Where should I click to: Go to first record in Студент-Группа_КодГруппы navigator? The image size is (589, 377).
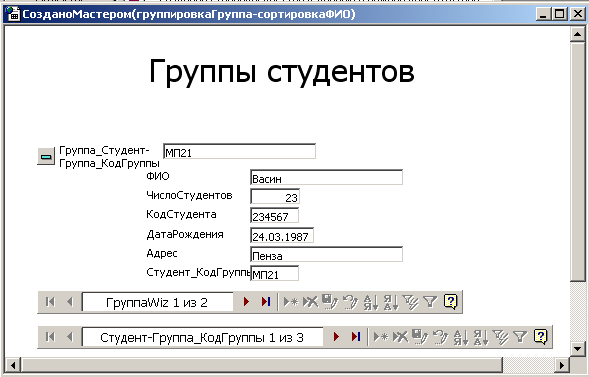tap(50, 337)
